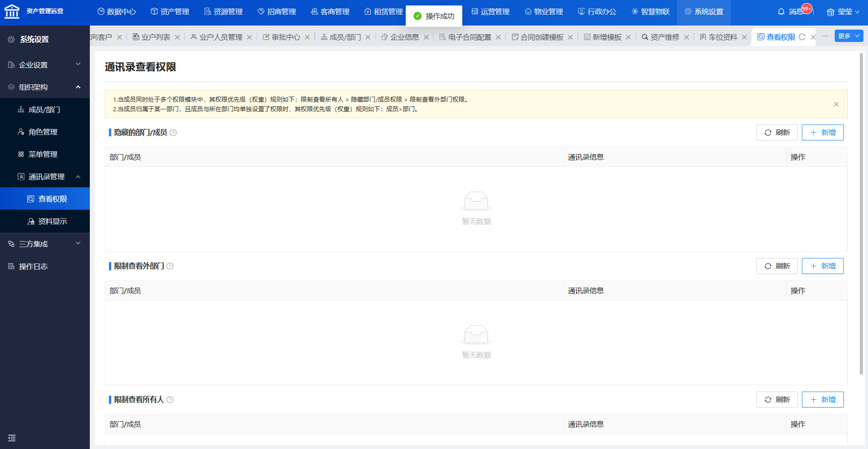Viewport: 868px width, 449px height.
Task: Open 租赁管理 in top navigation
Action: pos(383,12)
